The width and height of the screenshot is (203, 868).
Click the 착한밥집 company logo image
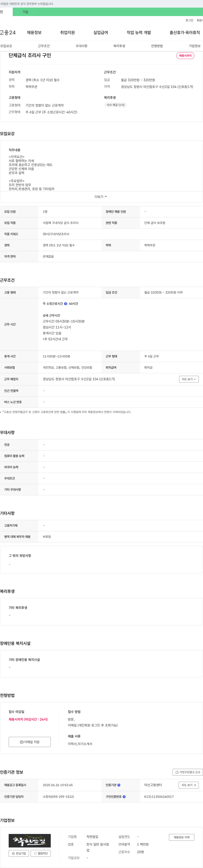30,840
